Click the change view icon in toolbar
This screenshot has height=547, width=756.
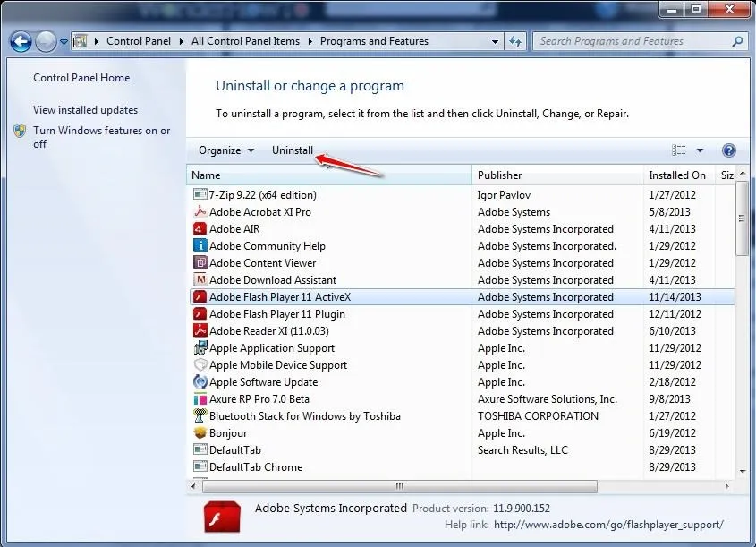coord(678,150)
